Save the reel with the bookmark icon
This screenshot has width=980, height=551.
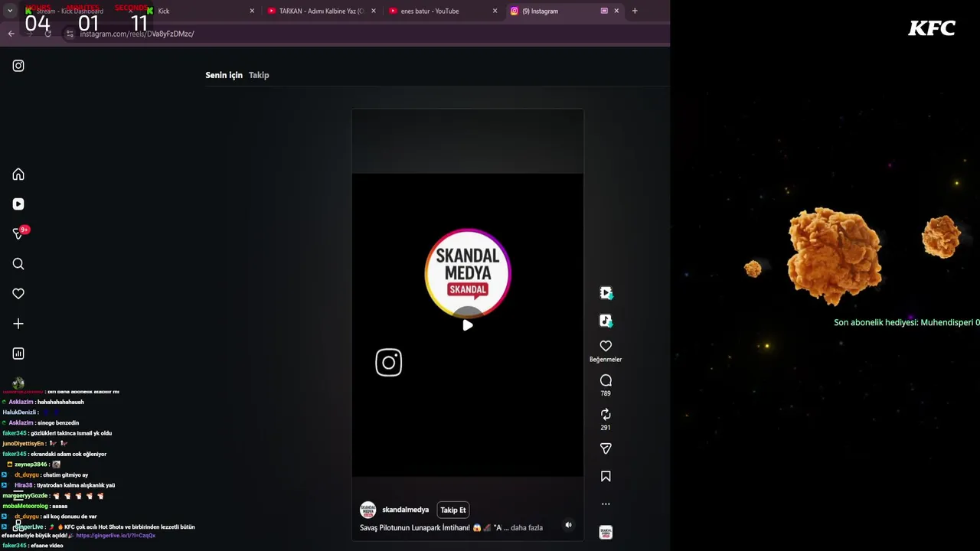point(606,476)
